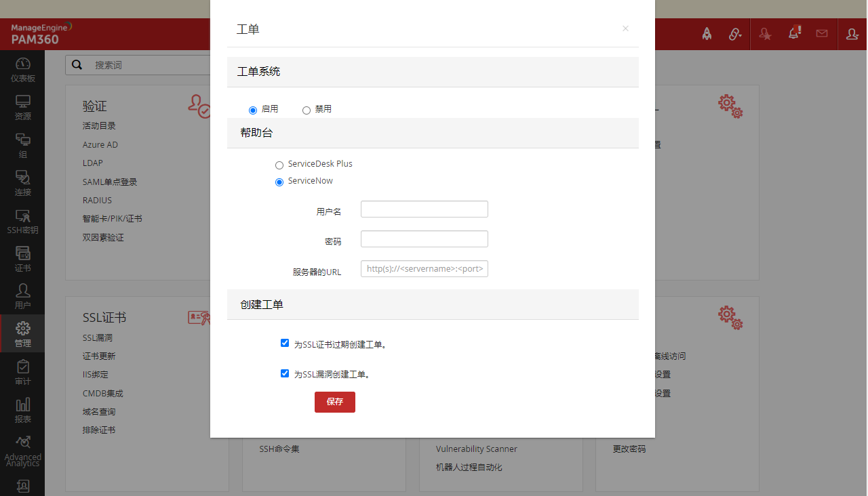Open the 证书更新 link
The width and height of the screenshot is (868, 496).
click(x=99, y=356)
